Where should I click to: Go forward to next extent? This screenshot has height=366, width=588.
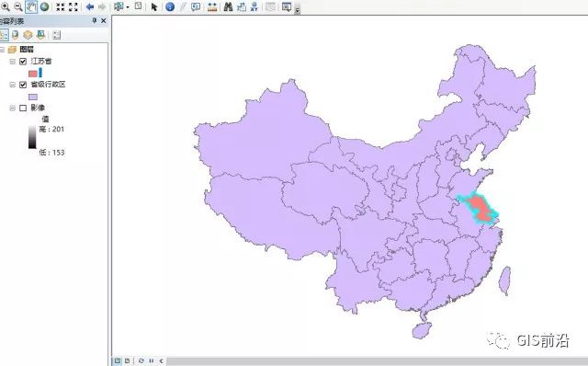click(102, 6)
